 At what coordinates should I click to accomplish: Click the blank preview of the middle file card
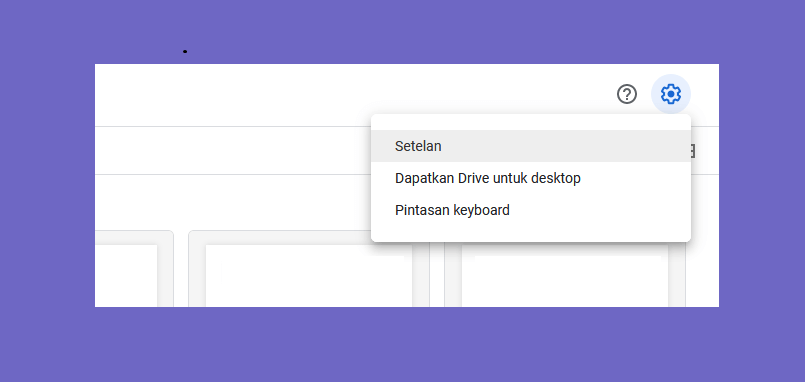point(309,276)
